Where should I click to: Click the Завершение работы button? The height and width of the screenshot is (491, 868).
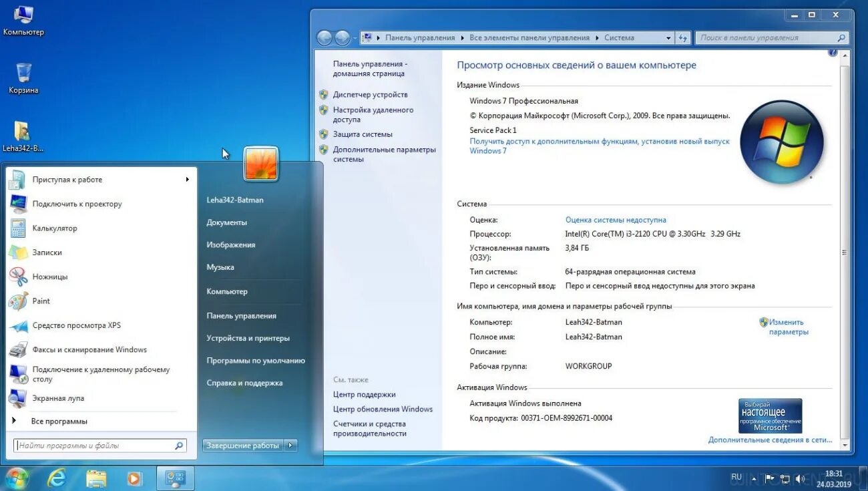click(x=243, y=446)
